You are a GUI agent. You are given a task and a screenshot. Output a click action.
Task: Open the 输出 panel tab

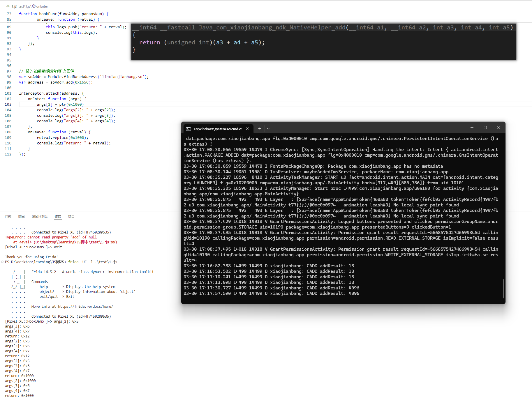(22, 217)
